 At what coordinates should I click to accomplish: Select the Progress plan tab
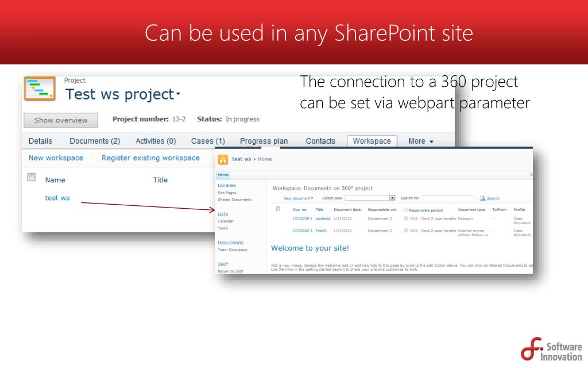pos(264,141)
